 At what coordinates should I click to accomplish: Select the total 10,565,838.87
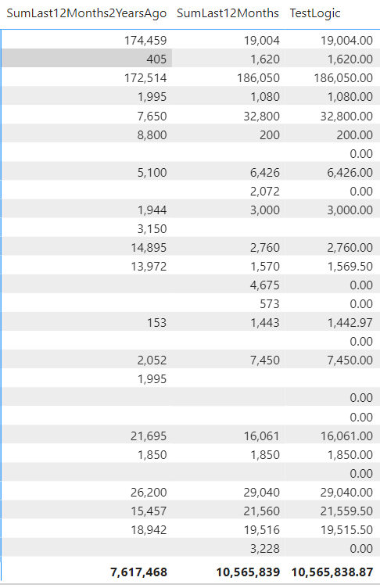click(x=332, y=572)
